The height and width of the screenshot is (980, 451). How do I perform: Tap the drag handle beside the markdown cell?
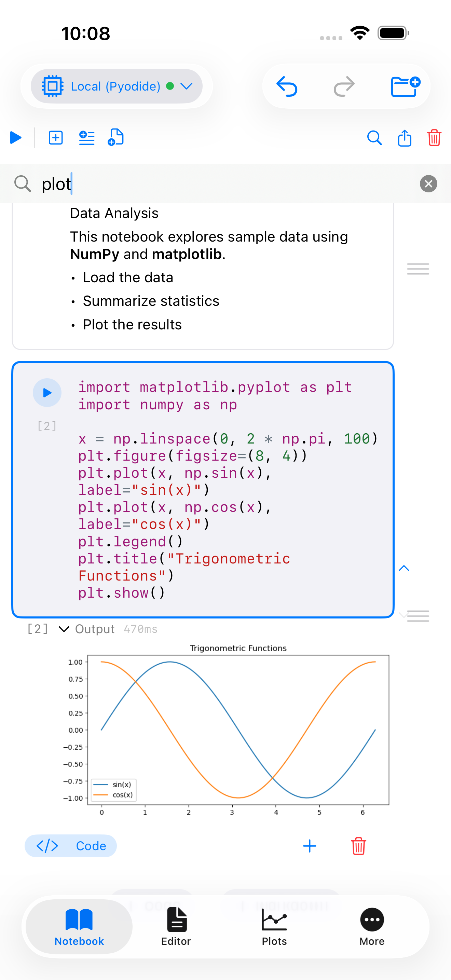click(x=418, y=269)
